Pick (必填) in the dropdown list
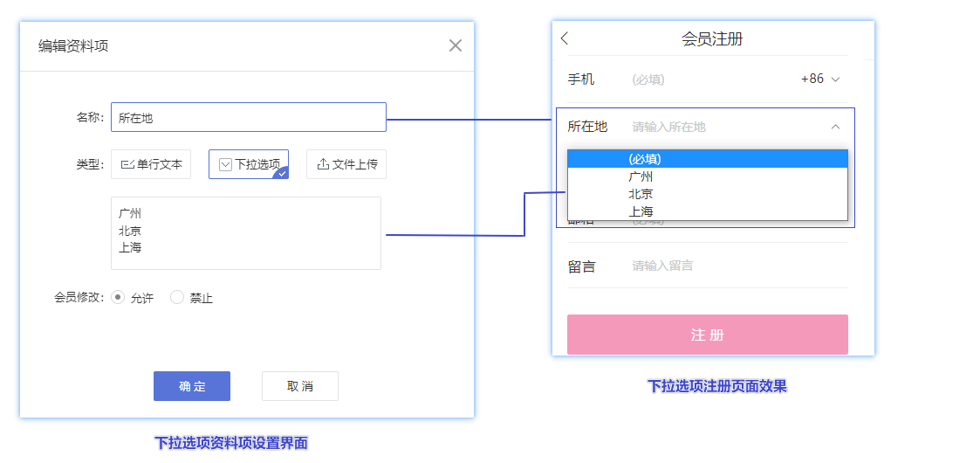 (x=708, y=159)
